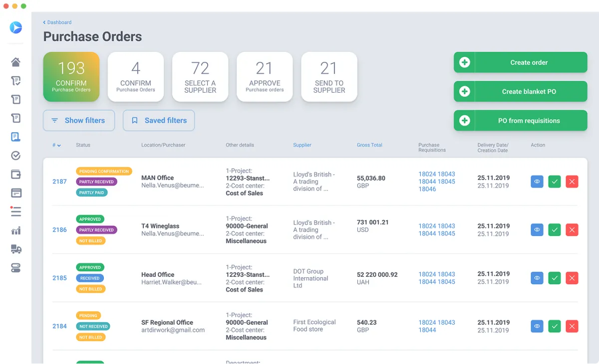Open the highlighted blue document sidebar icon
This screenshot has width=599, height=364.
click(x=16, y=137)
